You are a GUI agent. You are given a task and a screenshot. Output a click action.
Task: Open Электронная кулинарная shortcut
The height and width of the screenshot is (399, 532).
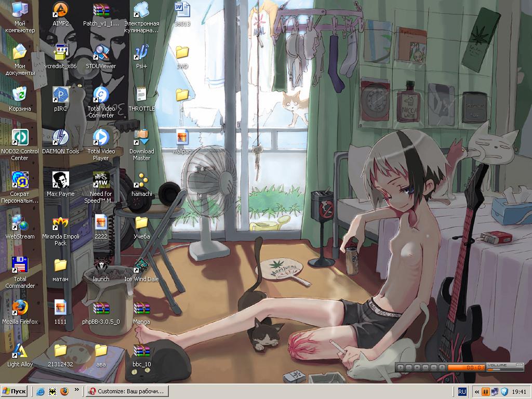click(141, 17)
